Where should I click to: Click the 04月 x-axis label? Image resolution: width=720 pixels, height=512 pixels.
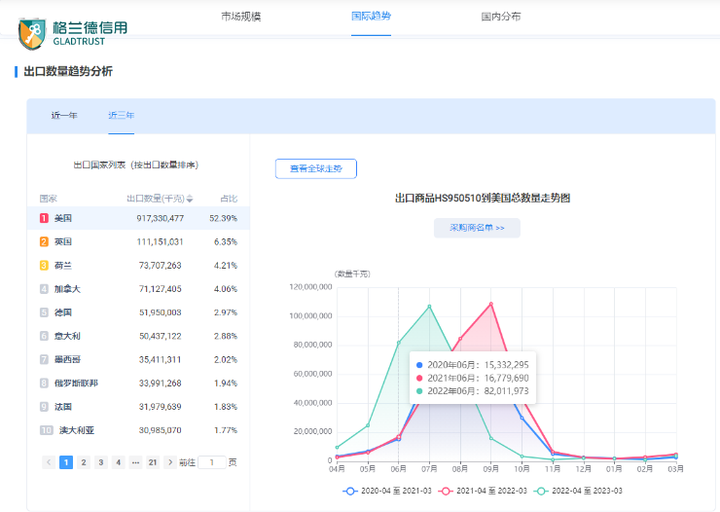[337, 469]
